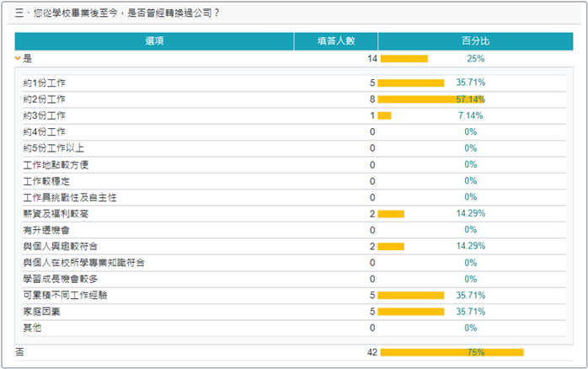This screenshot has width=588, height=369.
Task: Click the 填答人數 column header
Action: [x=335, y=40]
